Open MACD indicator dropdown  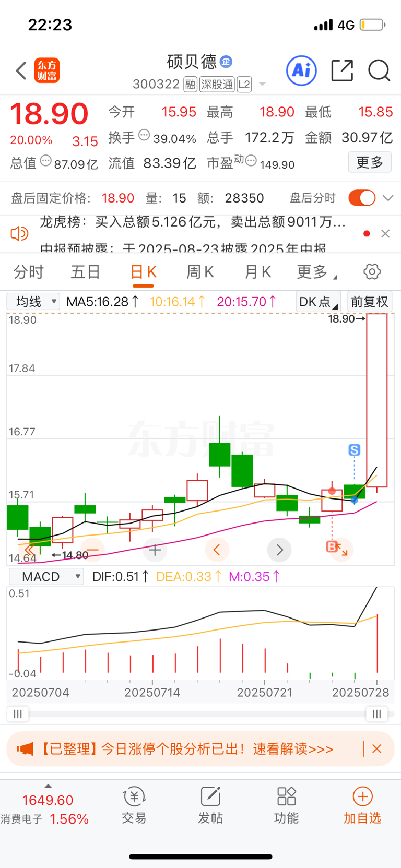click(x=46, y=576)
